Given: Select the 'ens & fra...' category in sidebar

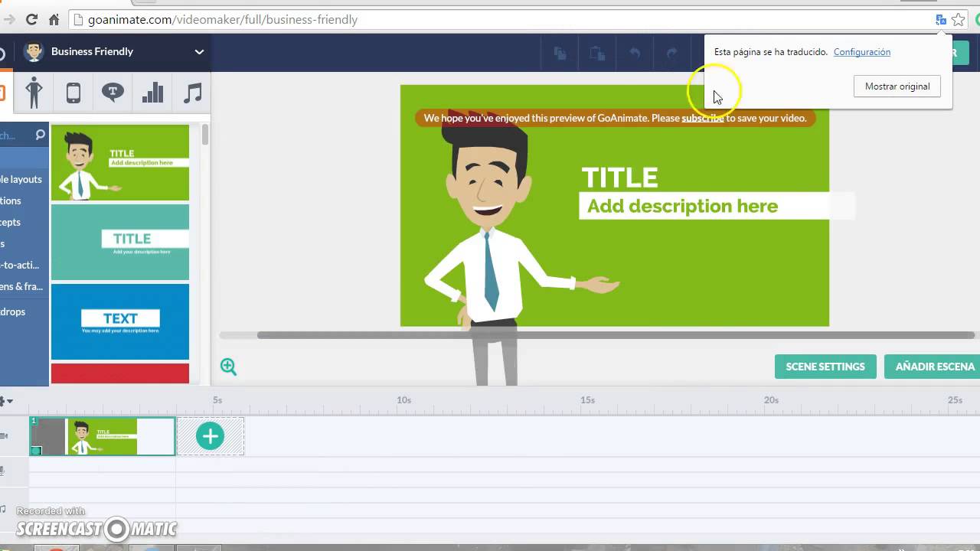Looking at the screenshot, I should tap(21, 286).
